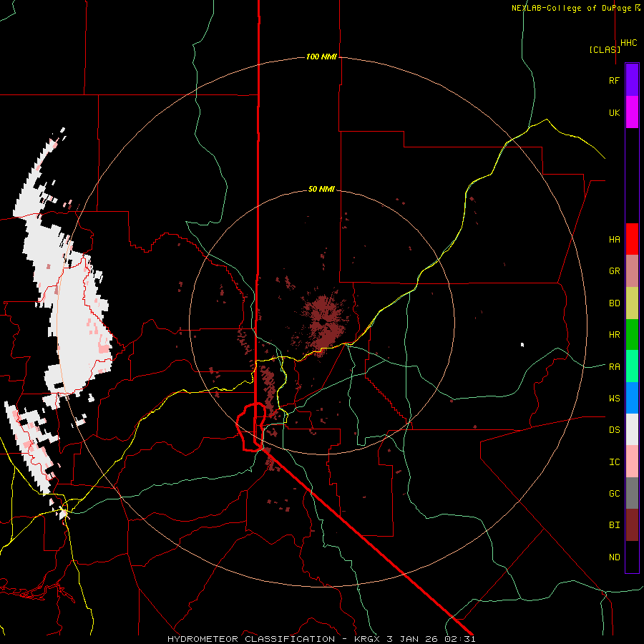Click the NEXLAB-College of DuPage credit text
Screen dimensions: 644x644
point(576,8)
